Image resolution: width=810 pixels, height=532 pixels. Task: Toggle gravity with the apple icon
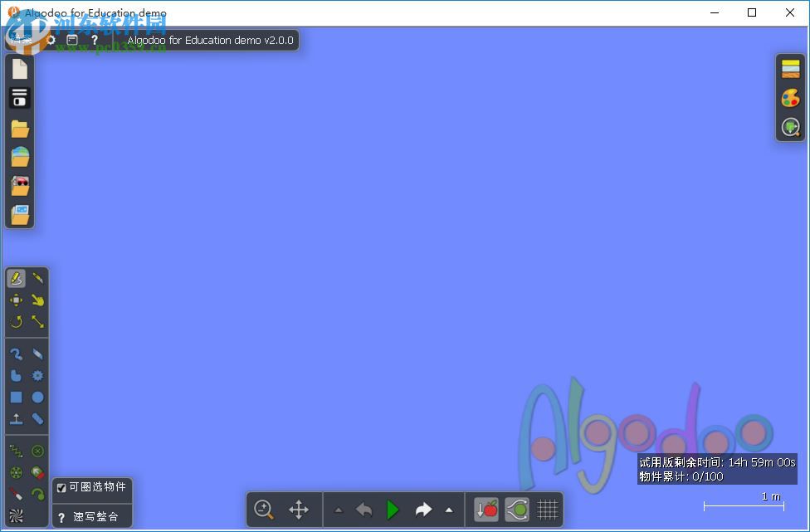point(486,510)
